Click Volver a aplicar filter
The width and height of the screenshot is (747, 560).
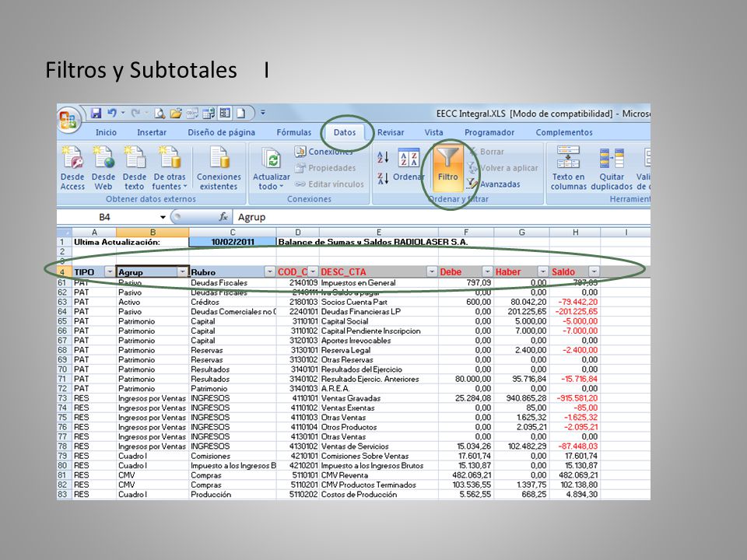[x=503, y=168]
